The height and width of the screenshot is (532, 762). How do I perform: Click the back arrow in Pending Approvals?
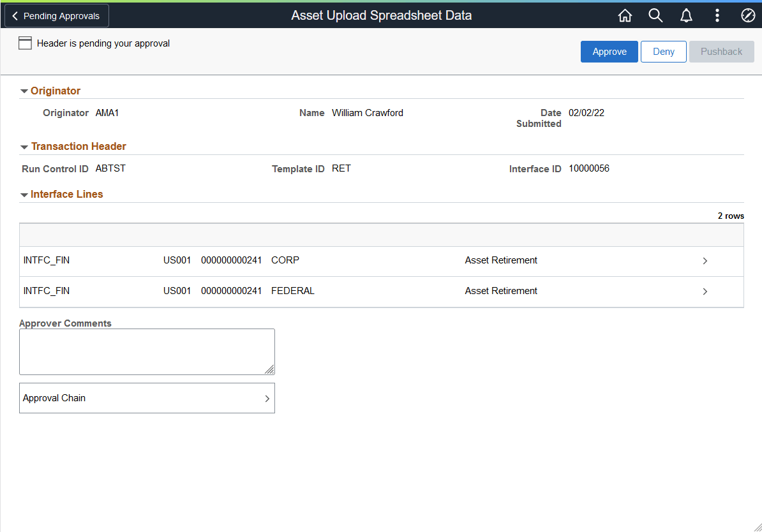coord(15,15)
